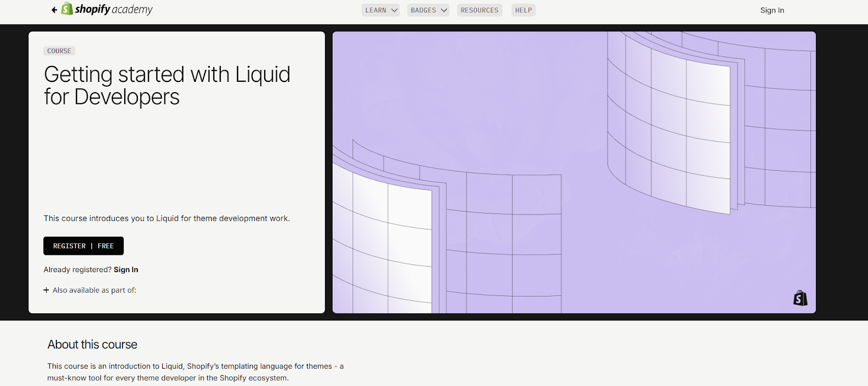Image resolution: width=868 pixels, height=386 pixels.
Task: Click the About this course heading
Action: (x=92, y=344)
